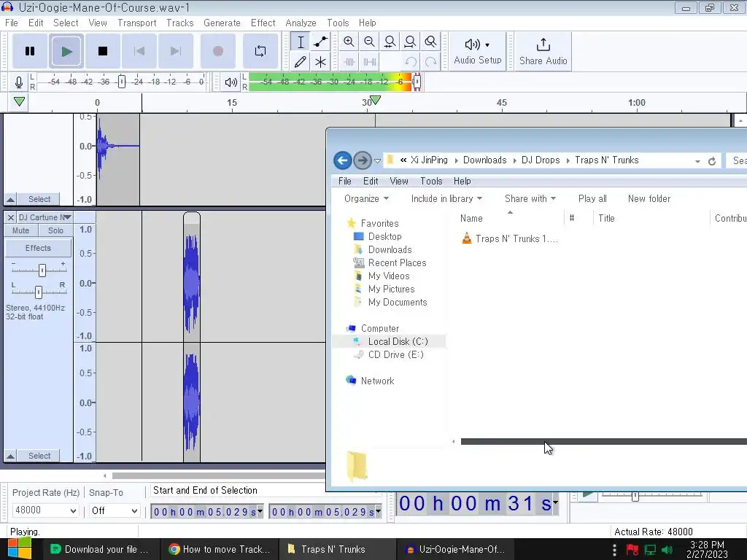
Task: Click the Share Audio button
Action: coord(543,52)
